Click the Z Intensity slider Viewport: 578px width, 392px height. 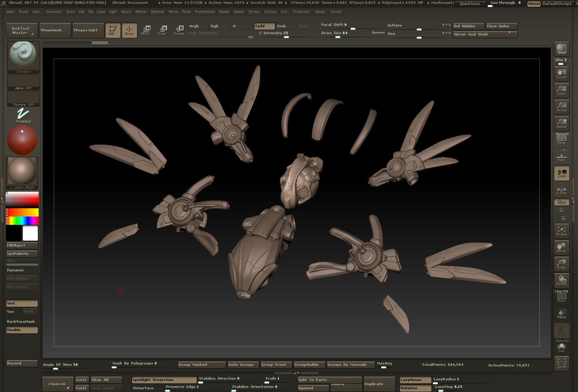287,34
